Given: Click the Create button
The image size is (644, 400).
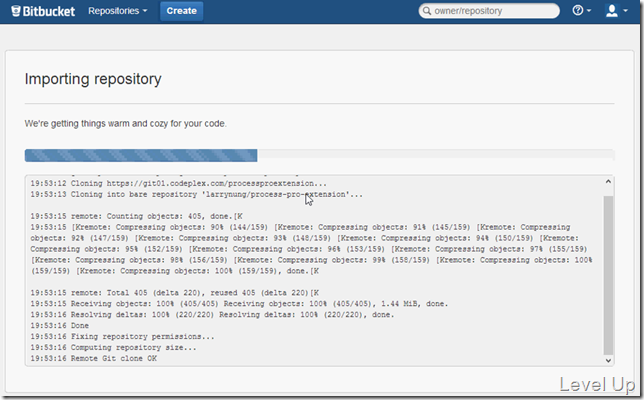Looking at the screenshot, I should point(182,11).
